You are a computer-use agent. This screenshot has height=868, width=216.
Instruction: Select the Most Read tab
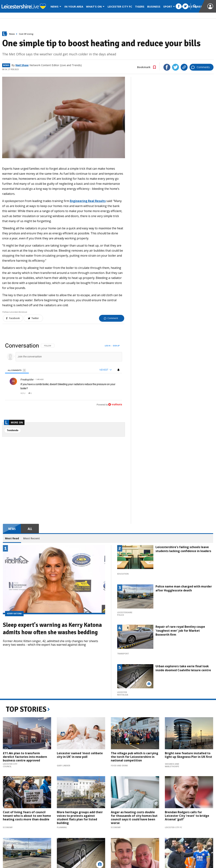(12, 539)
